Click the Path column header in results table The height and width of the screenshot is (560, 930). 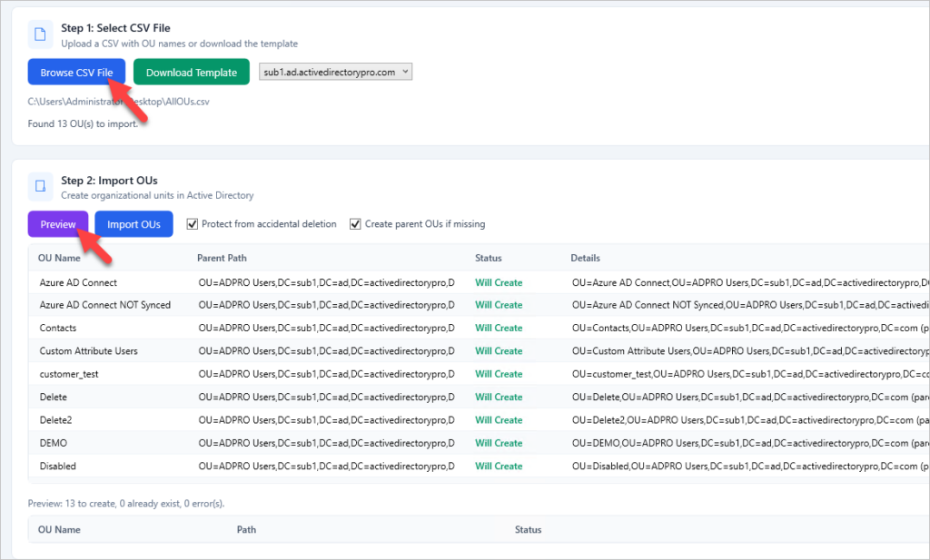[246, 529]
